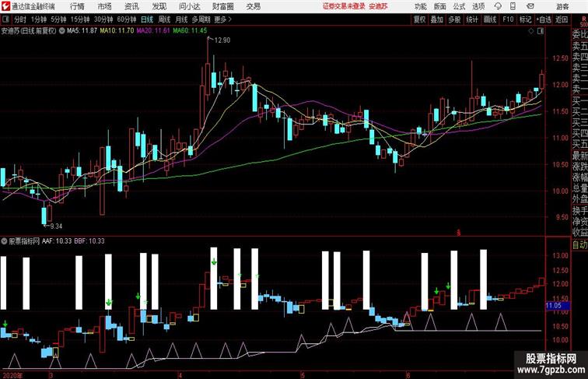Open the mobile phone icon in title bar

click(513, 6)
